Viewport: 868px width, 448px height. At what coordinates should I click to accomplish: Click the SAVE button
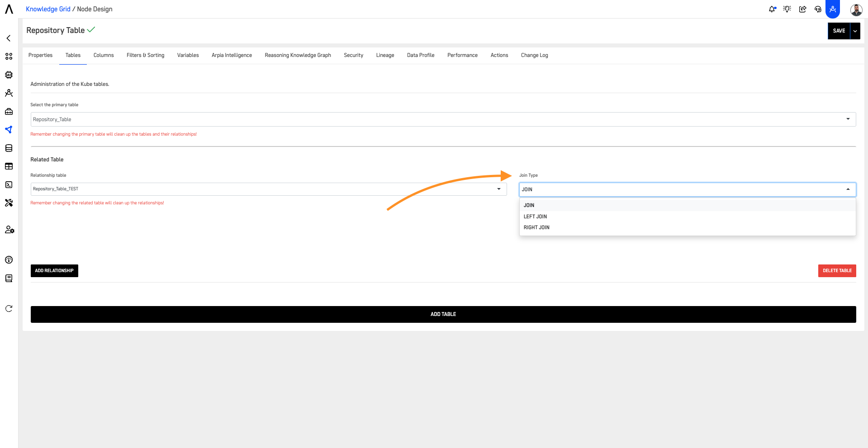coord(839,31)
